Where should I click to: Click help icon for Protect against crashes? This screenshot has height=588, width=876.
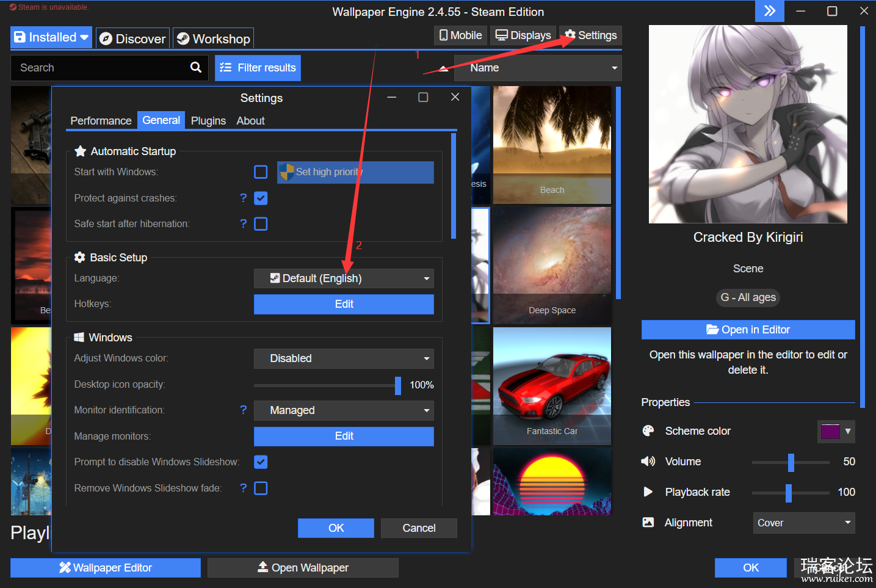pyautogui.click(x=244, y=198)
